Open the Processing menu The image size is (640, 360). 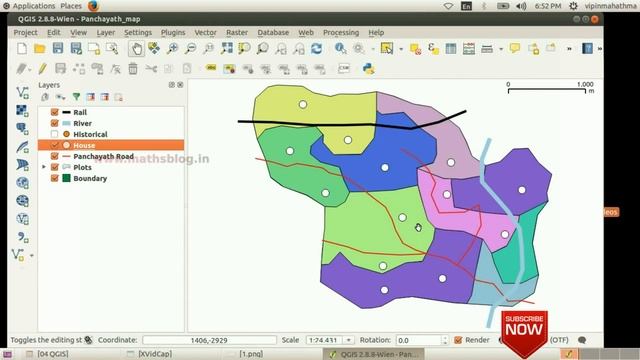[341, 33]
